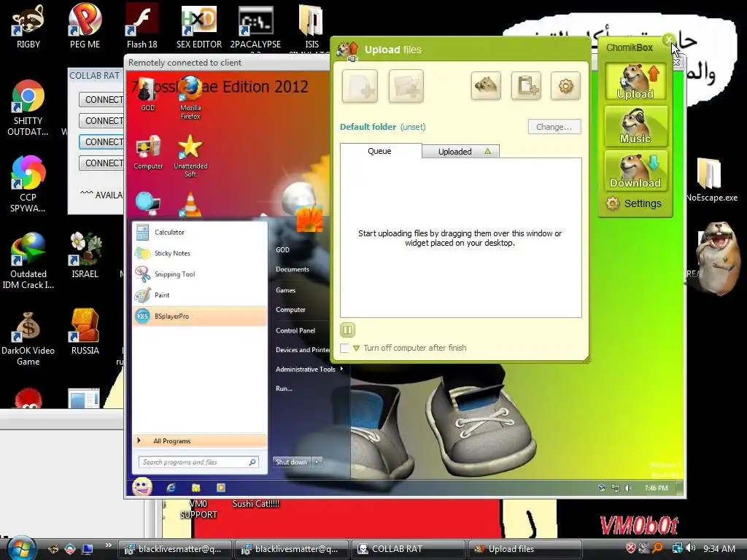The height and width of the screenshot is (560, 747).
Task: Open Mozilla Firefox on the remote desktop
Action: [190, 97]
